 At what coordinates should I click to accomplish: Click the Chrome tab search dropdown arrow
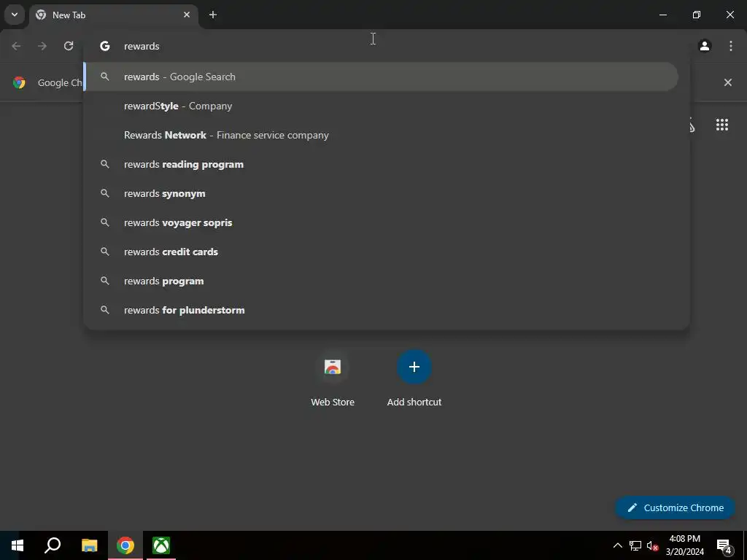point(15,15)
